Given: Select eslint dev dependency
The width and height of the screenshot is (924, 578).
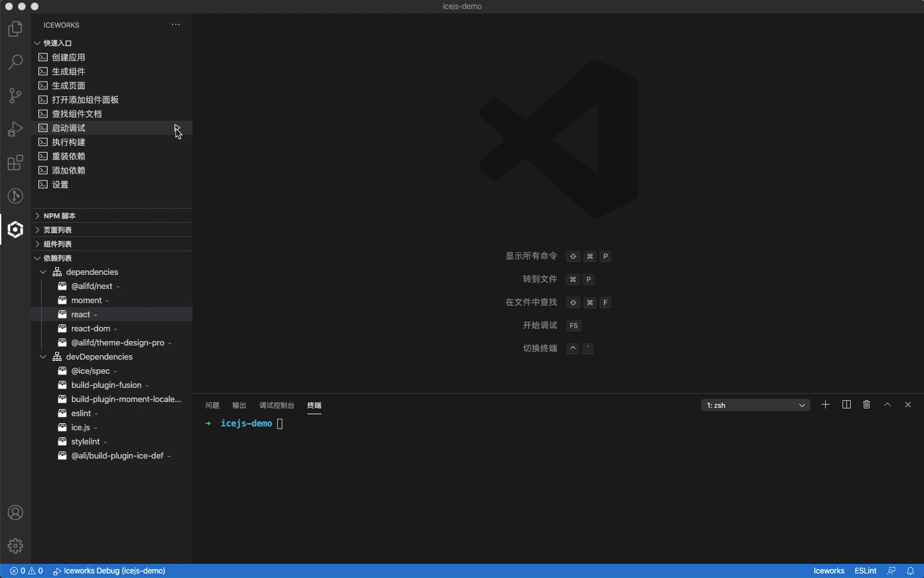Looking at the screenshot, I should click(112, 414).
